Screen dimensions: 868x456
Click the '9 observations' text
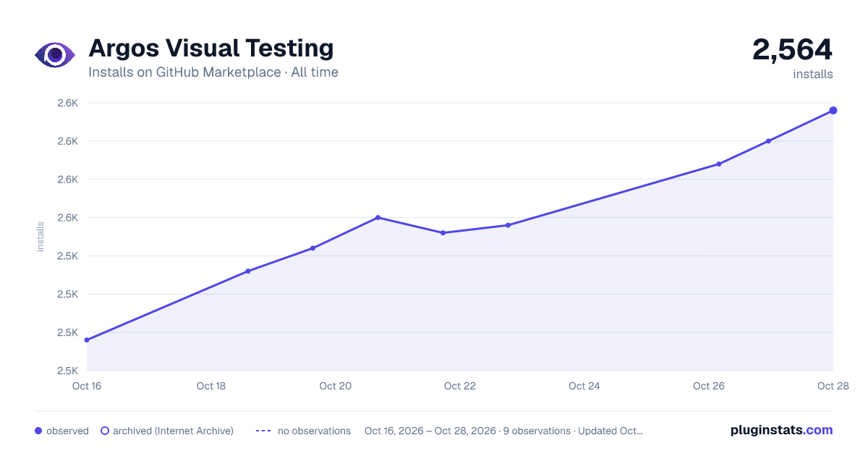point(537,431)
